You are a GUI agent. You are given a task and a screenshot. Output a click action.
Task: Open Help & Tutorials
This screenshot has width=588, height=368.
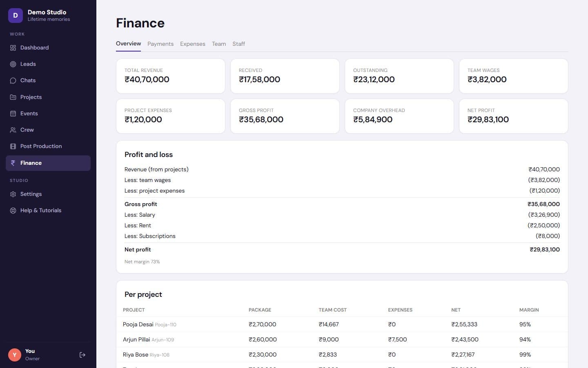tap(48, 211)
